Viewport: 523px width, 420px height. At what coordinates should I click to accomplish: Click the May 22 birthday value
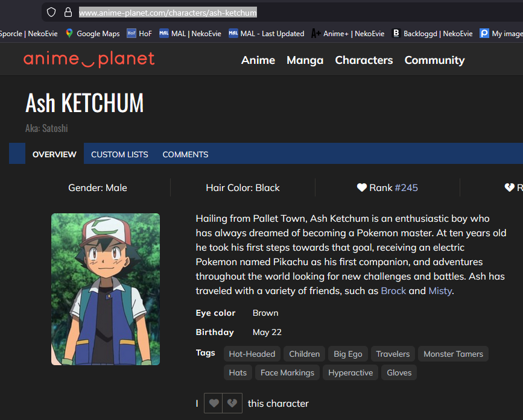[x=267, y=333]
